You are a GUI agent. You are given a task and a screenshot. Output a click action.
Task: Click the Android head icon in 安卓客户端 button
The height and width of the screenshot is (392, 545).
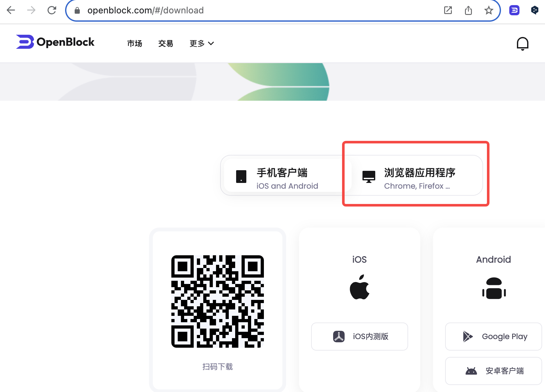point(471,371)
